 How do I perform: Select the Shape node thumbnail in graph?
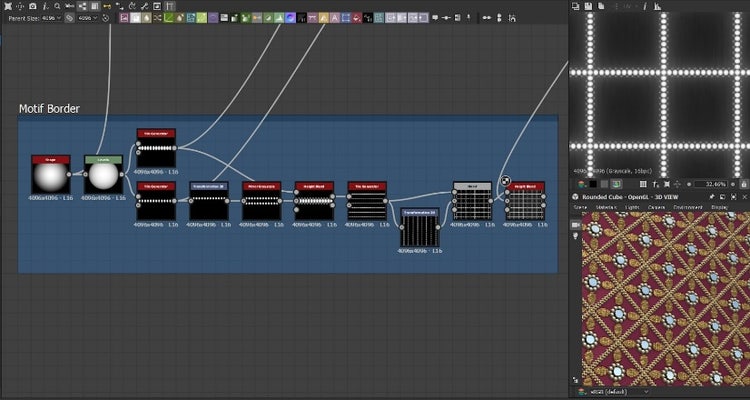[49, 177]
